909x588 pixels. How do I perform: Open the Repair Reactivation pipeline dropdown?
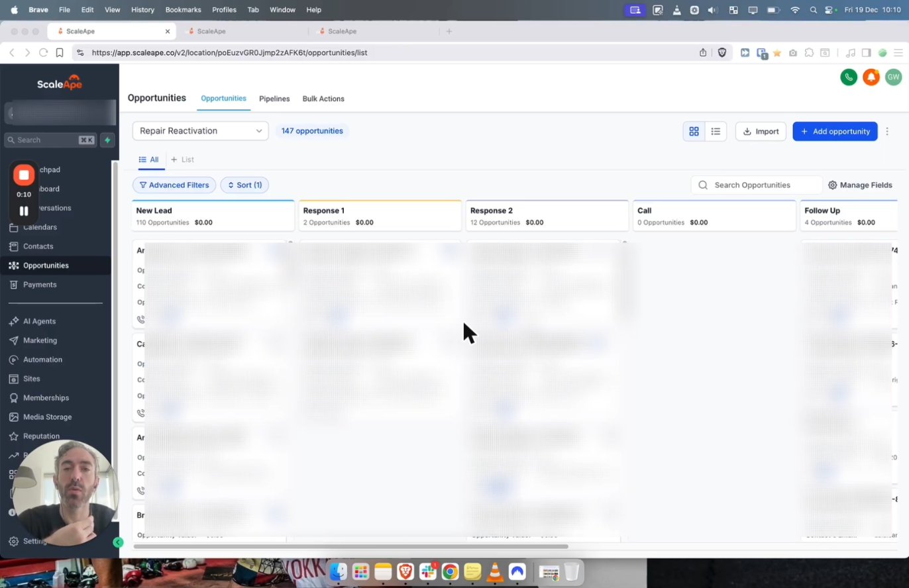coord(201,131)
